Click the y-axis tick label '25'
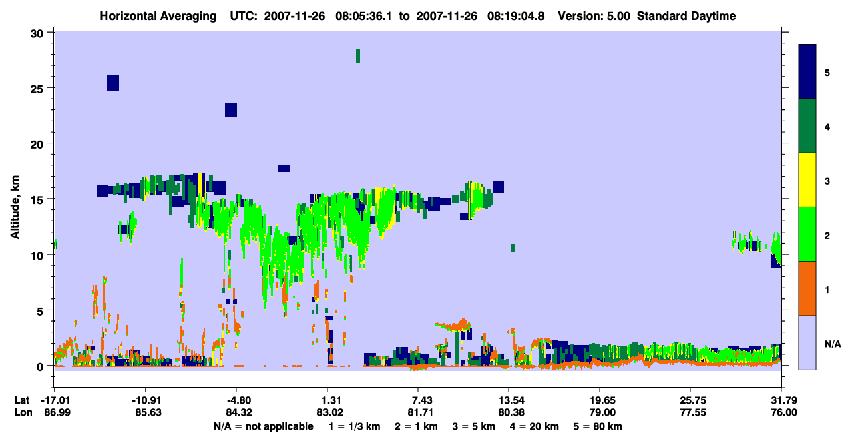 [x=38, y=88]
